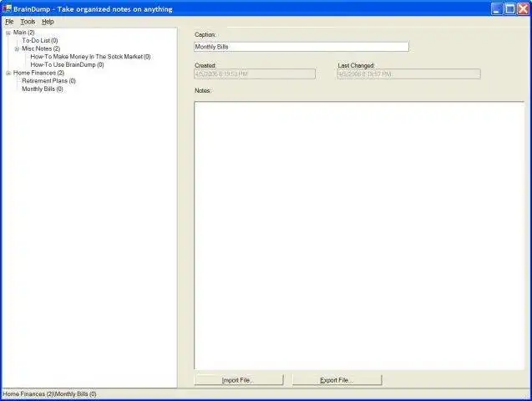Open How-To Use BrainDump (0) note

coord(67,65)
